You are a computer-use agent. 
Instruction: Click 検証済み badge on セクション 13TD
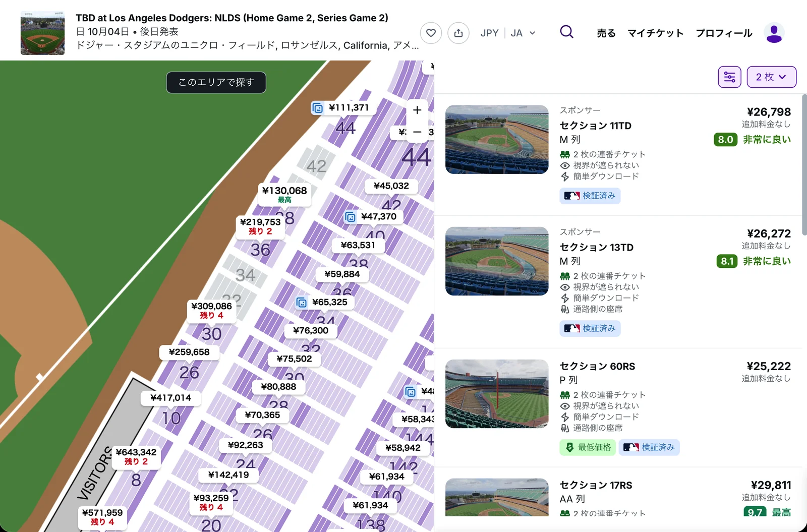(x=590, y=328)
